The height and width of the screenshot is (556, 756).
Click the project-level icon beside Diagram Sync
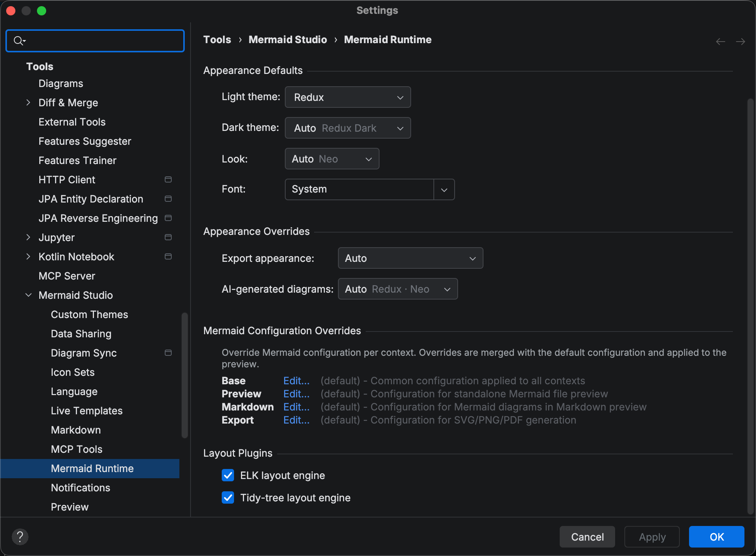coord(168,353)
